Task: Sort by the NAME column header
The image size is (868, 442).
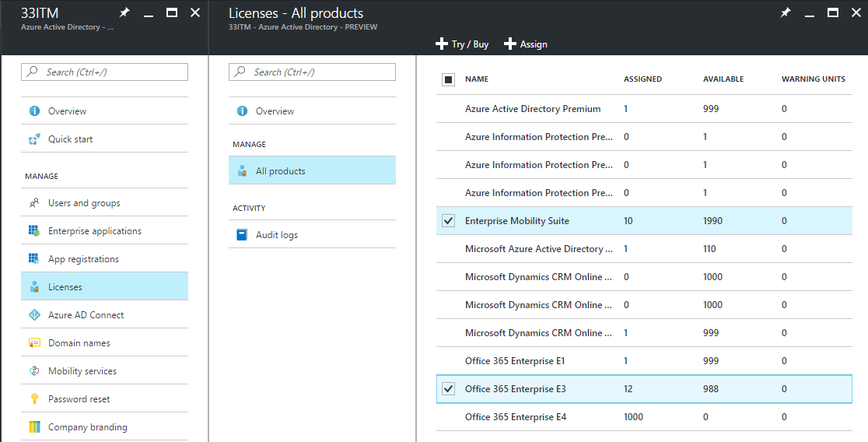Action: coord(477,79)
